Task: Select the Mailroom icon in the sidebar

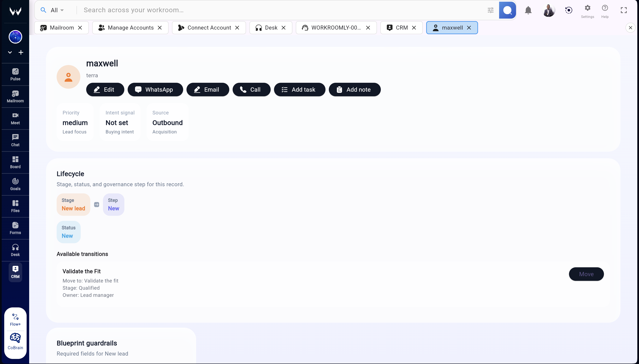Action: pos(15,96)
